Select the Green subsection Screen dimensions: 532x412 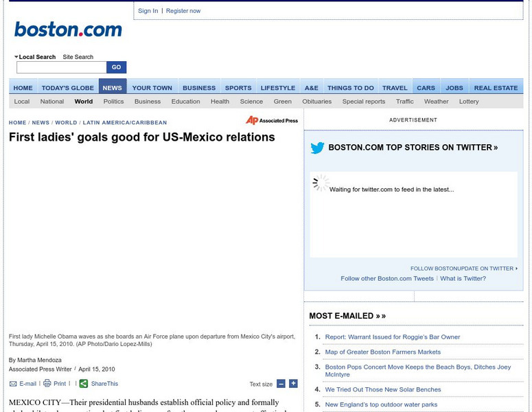283,102
